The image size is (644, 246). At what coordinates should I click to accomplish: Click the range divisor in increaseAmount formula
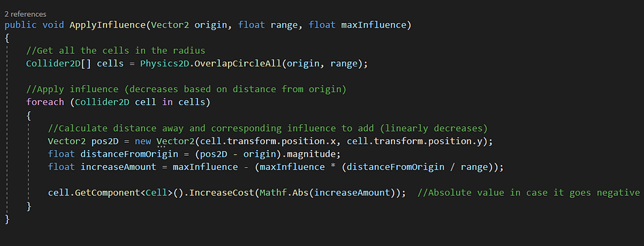474,167
